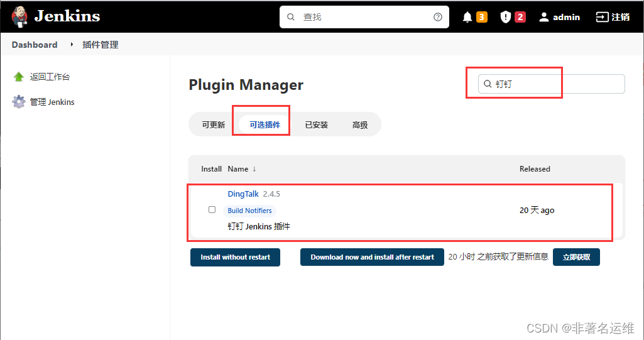Open notifications bell icon
Image resolution: width=644 pixels, height=340 pixels.
tap(467, 17)
